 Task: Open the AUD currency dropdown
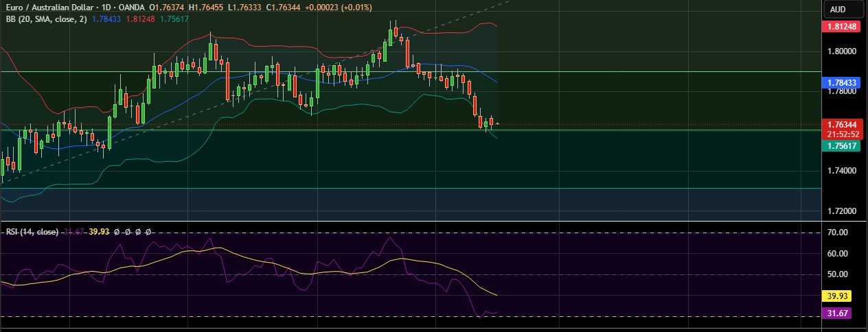pyautogui.click(x=837, y=9)
